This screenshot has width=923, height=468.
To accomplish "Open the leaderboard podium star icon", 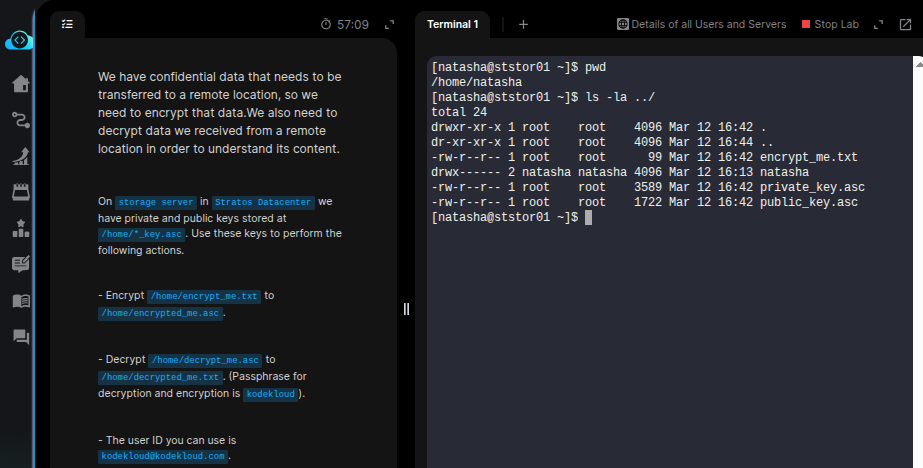I will click(x=20, y=228).
